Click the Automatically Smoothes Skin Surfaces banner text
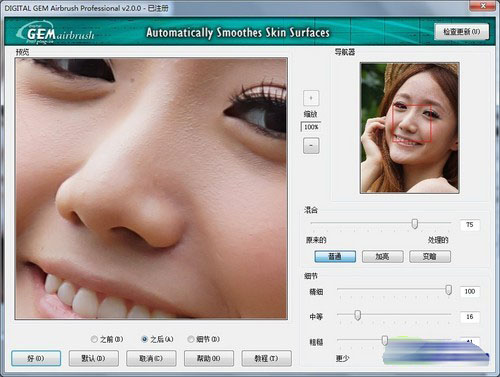 click(x=238, y=33)
